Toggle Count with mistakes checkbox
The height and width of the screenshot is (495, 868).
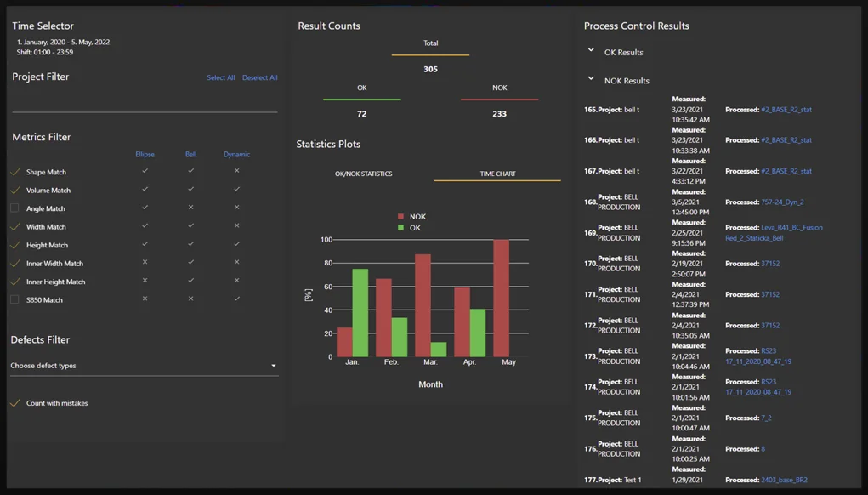point(15,403)
